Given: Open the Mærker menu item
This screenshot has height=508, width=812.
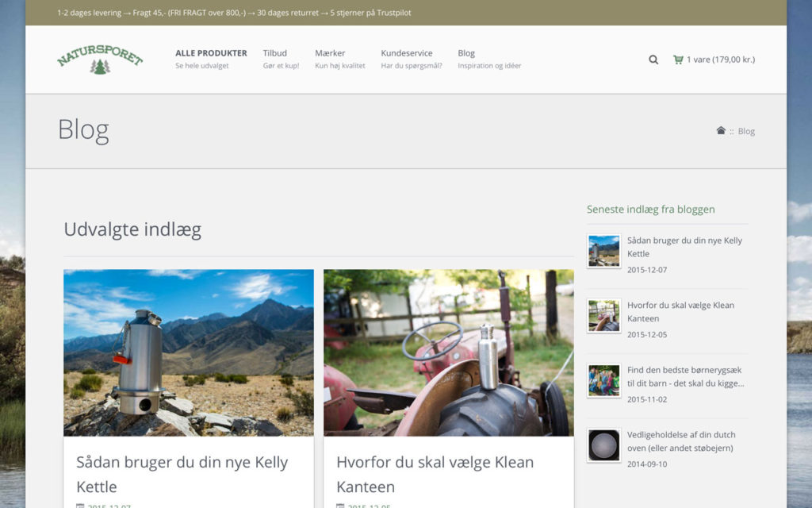Looking at the screenshot, I should pos(330,53).
